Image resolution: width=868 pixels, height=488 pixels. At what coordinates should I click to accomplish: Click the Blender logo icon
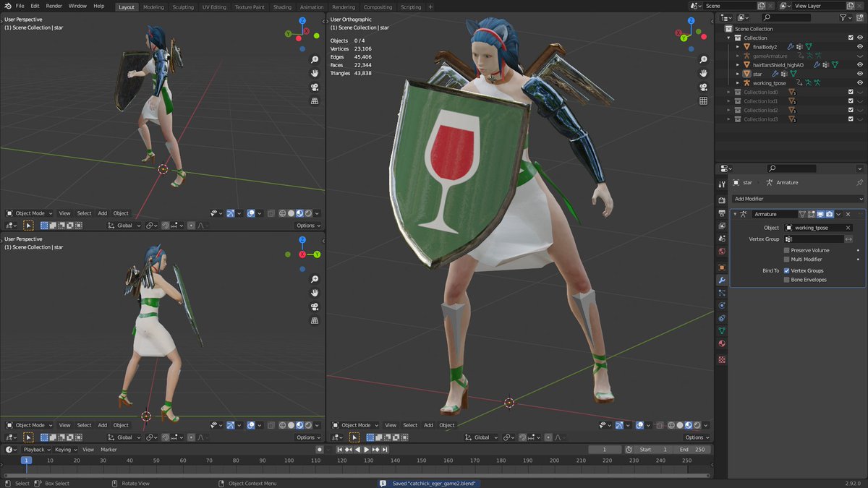click(x=7, y=6)
